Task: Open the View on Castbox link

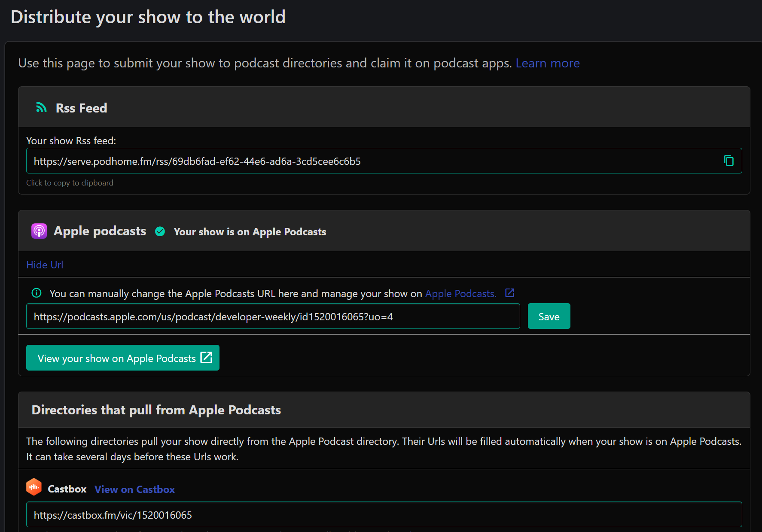Action: pos(134,489)
